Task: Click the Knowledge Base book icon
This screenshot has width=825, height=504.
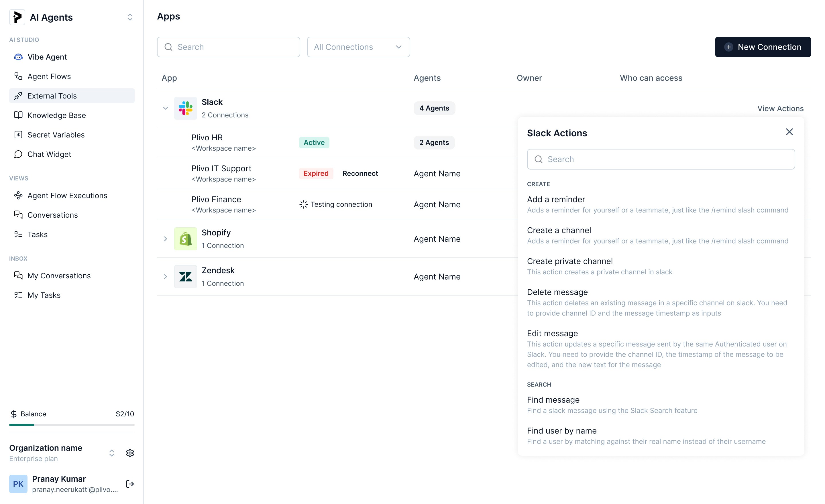Action: point(18,115)
